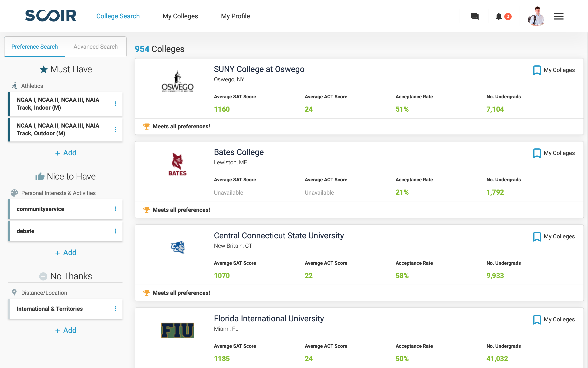Open Bates College details
Viewport: 588px width, 368px height.
click(x=239, y=152)
